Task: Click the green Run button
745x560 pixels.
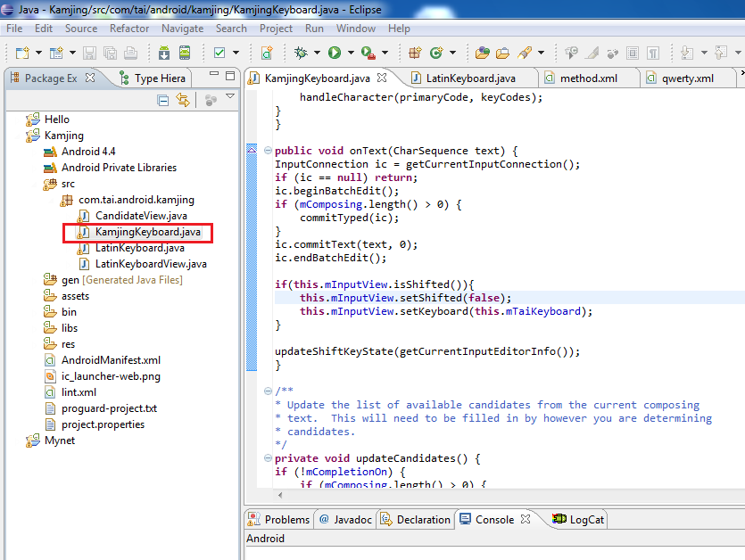Action: pyautogui.click(x=335, y=53)
